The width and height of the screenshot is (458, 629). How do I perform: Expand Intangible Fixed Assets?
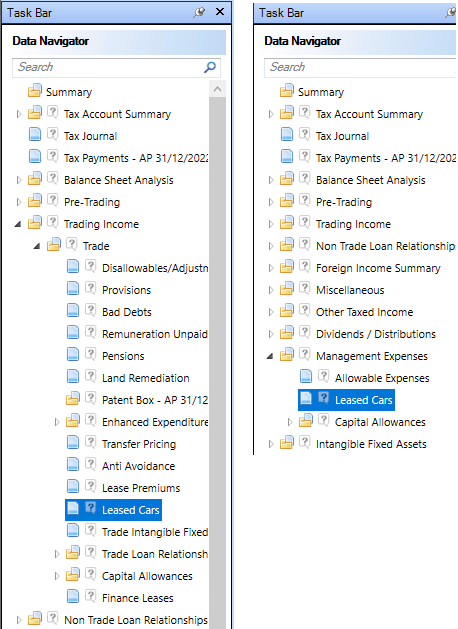click(x=271, y=444)
